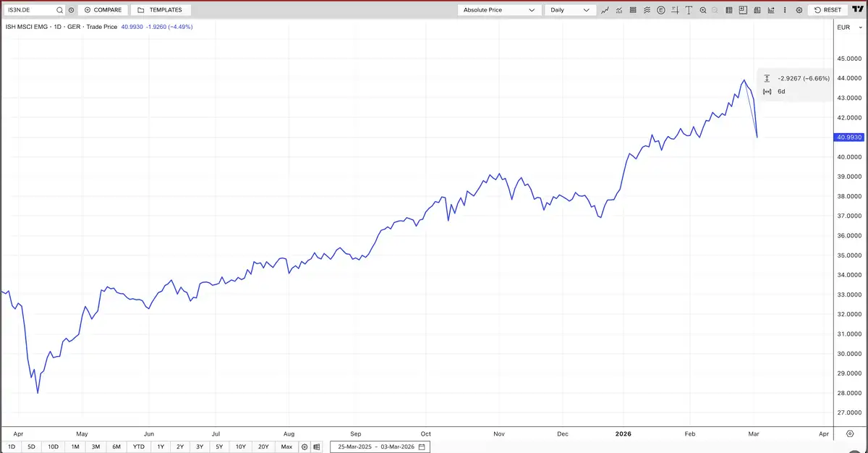The height and width of the screenshot is (453, 868).
Task: Click the EUR currency label
Action: [x=843, y=27]
